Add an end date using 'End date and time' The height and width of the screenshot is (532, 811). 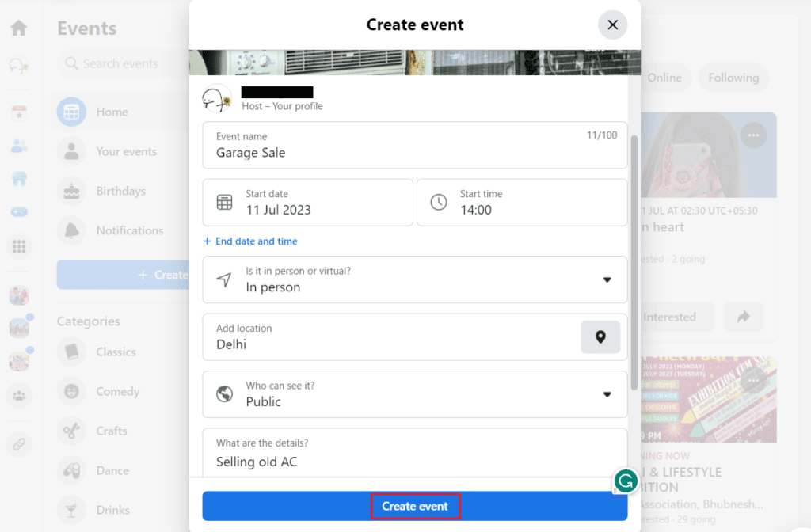(x=250, y=241)
